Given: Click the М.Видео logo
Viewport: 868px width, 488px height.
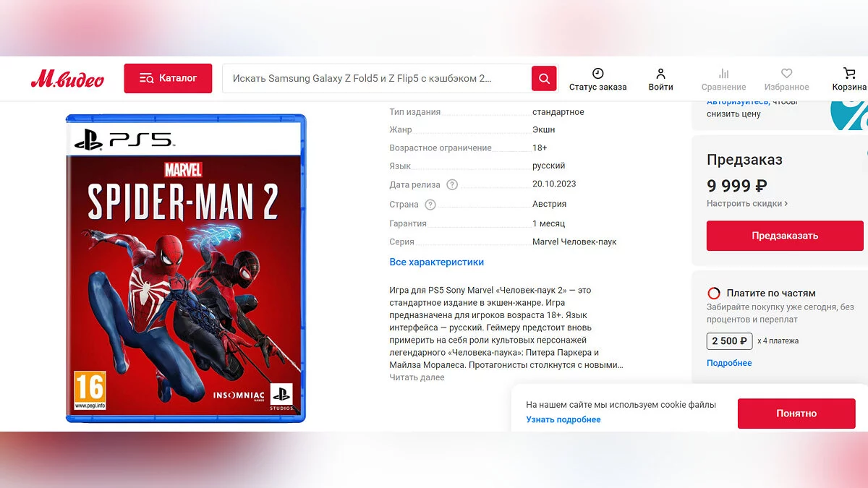Looking at the screenshot, I should click(x=67, y=79).
